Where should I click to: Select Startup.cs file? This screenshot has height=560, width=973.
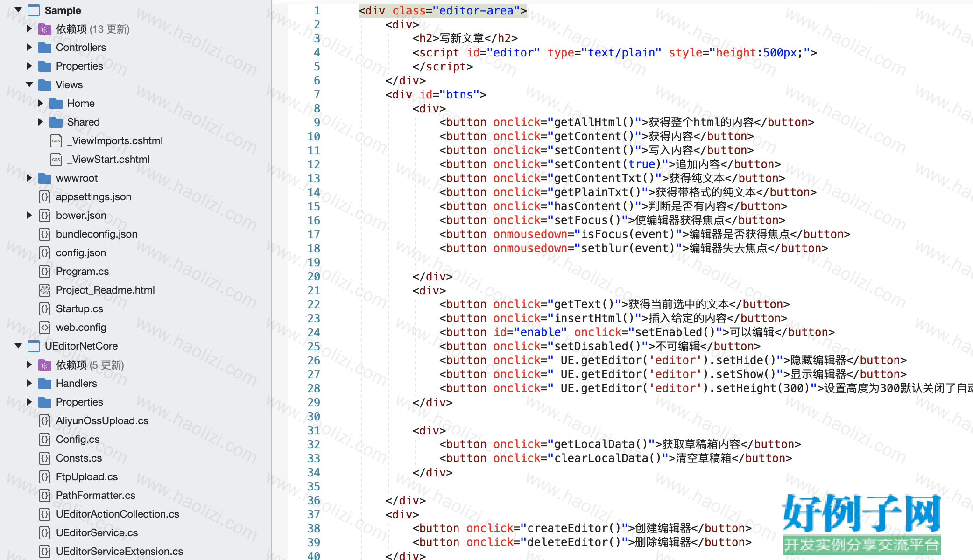click(x=79, y=308)
